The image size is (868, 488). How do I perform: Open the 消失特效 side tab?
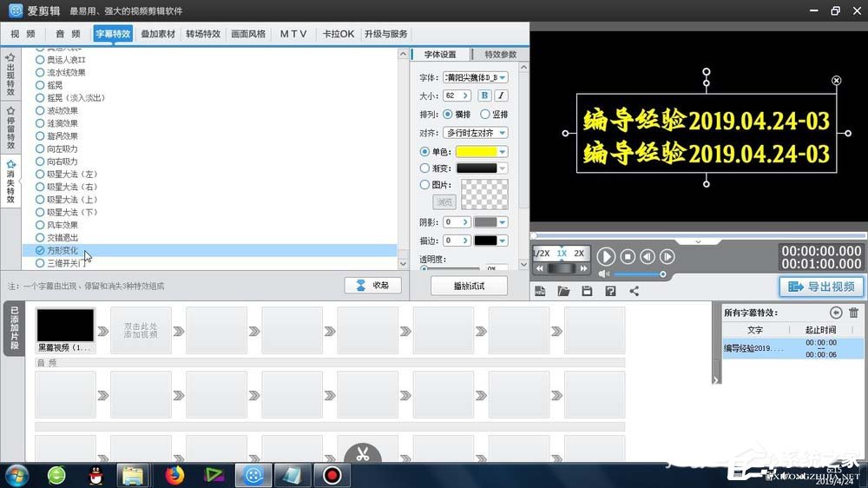pos(10,181)
